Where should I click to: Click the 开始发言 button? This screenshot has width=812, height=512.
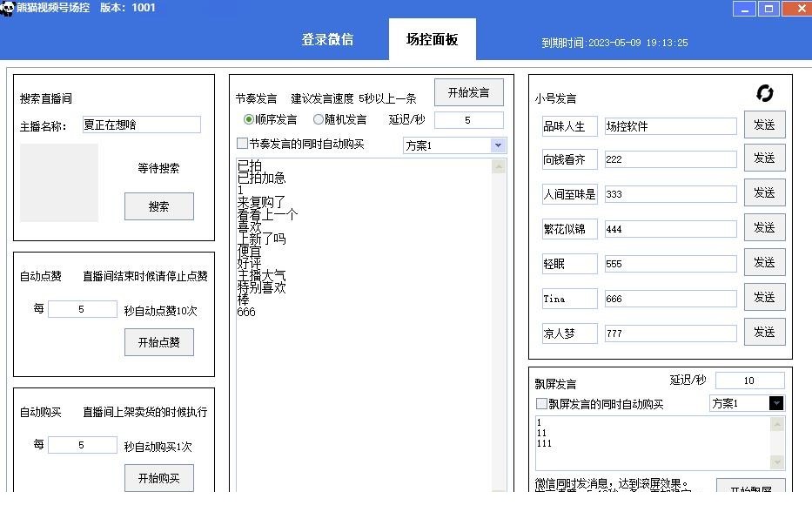(x=468, y=92)
